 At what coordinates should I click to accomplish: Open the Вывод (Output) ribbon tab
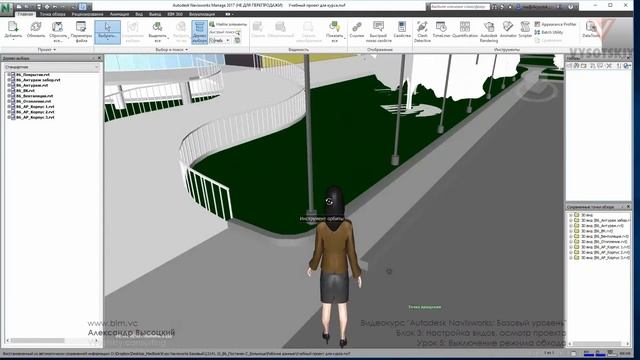155,14
